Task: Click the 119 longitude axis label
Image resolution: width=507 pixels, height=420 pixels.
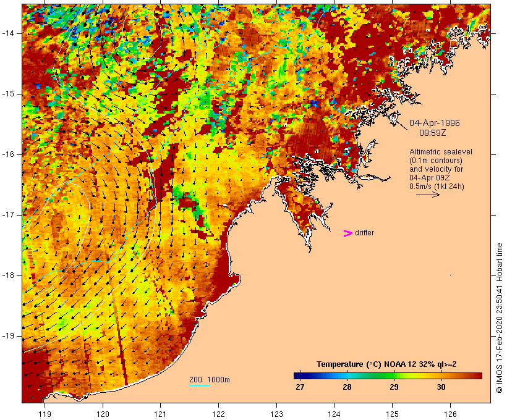Action: pos(45,413)
